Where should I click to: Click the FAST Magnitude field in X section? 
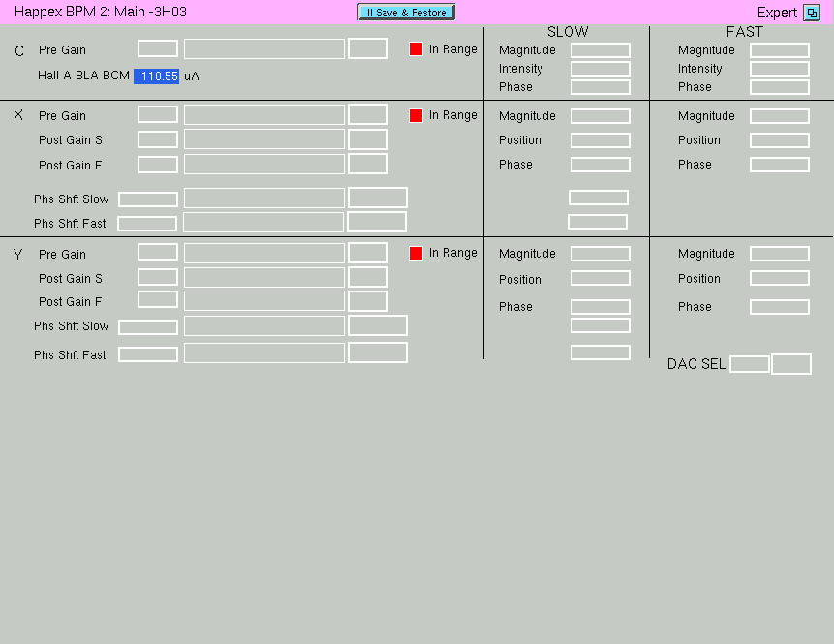click(x=780, y=116)
